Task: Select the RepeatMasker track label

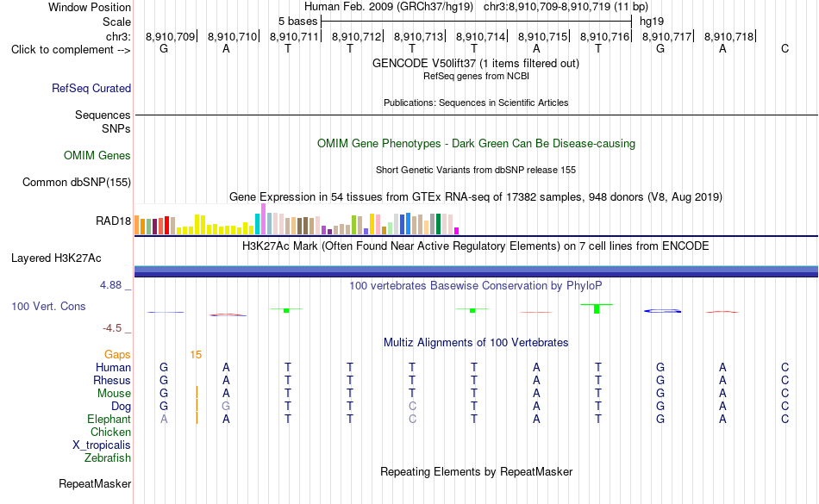Action: click(x=95, y=483)
